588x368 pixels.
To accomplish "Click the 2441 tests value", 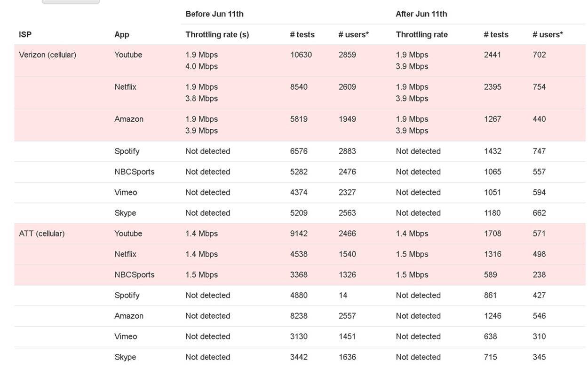I will [x=493, y=55].
